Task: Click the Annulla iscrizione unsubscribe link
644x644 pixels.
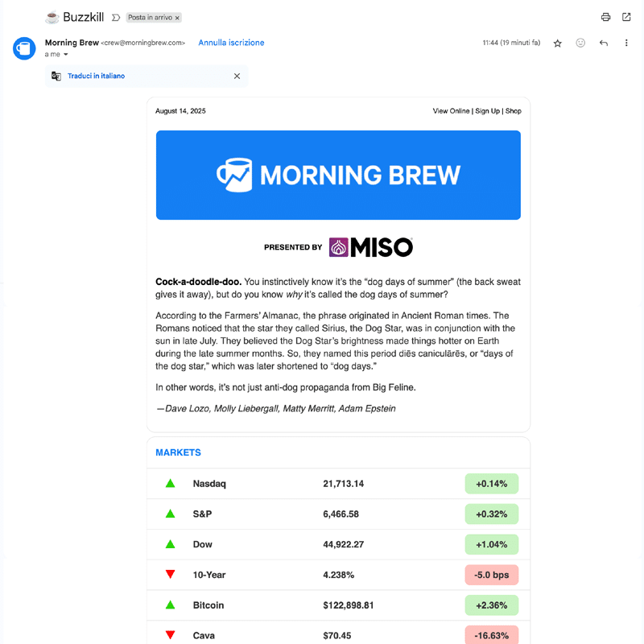Action: pyautogui.click(x=231, y=43)
